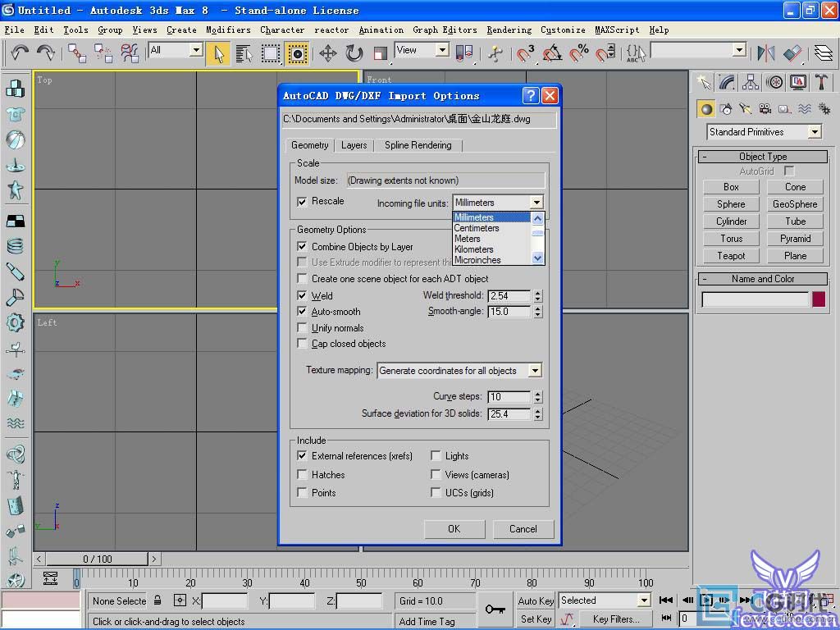Toggle the Window/Crossing selection icon
The width and height of the screenshot is (840, 630).
[x=297, y=53]
